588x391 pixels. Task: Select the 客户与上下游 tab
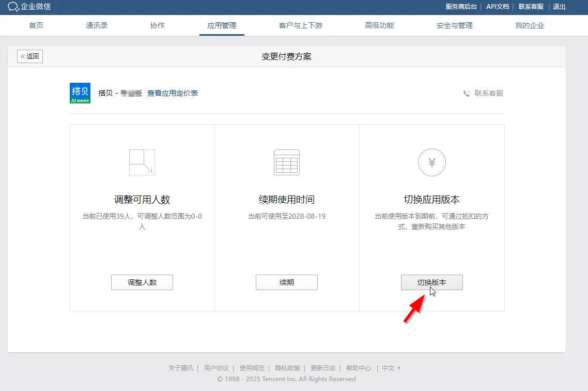pos(301,25)
